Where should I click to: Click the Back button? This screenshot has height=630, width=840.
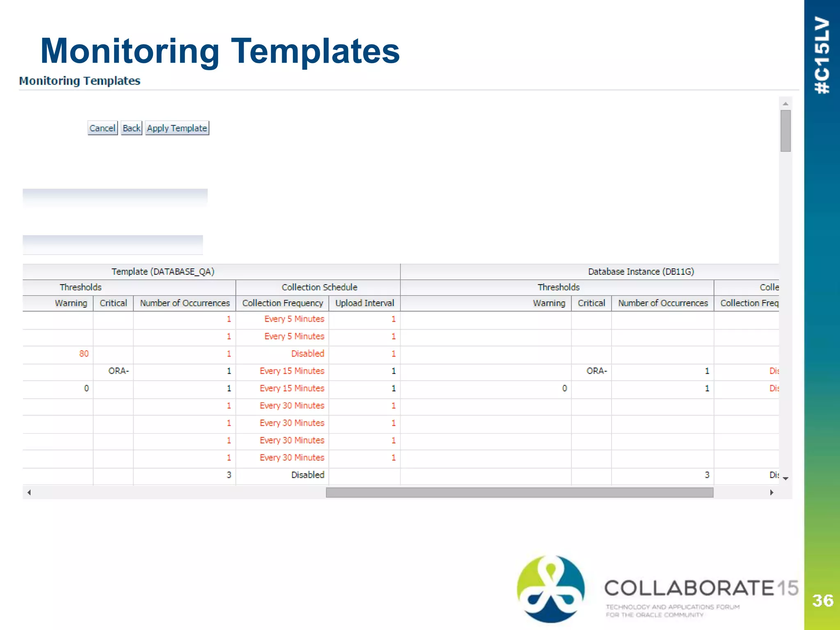coord(131,128)
